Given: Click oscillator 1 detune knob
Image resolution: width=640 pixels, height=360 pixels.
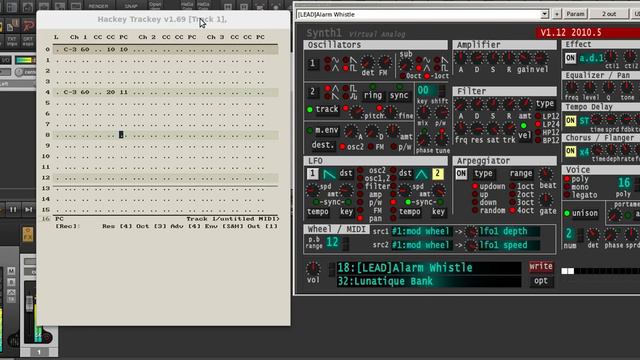Looking at the screenshot, I should (367, 62).
